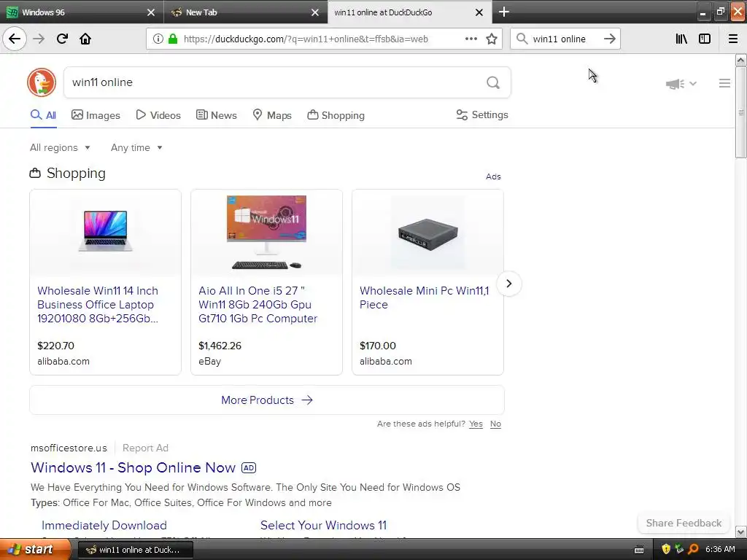Open Wholesale Win11 14 Inch laptop link
747x560 pixels.
tap(98, 304)
